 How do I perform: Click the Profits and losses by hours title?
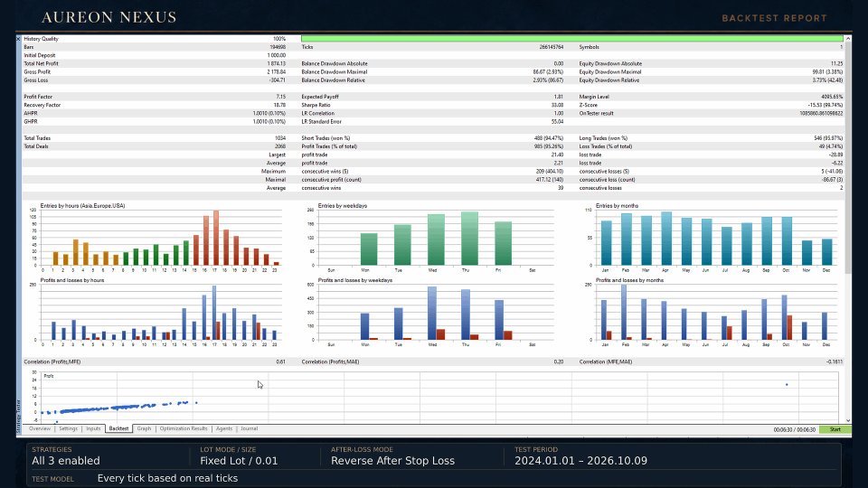tap(72, 280)
